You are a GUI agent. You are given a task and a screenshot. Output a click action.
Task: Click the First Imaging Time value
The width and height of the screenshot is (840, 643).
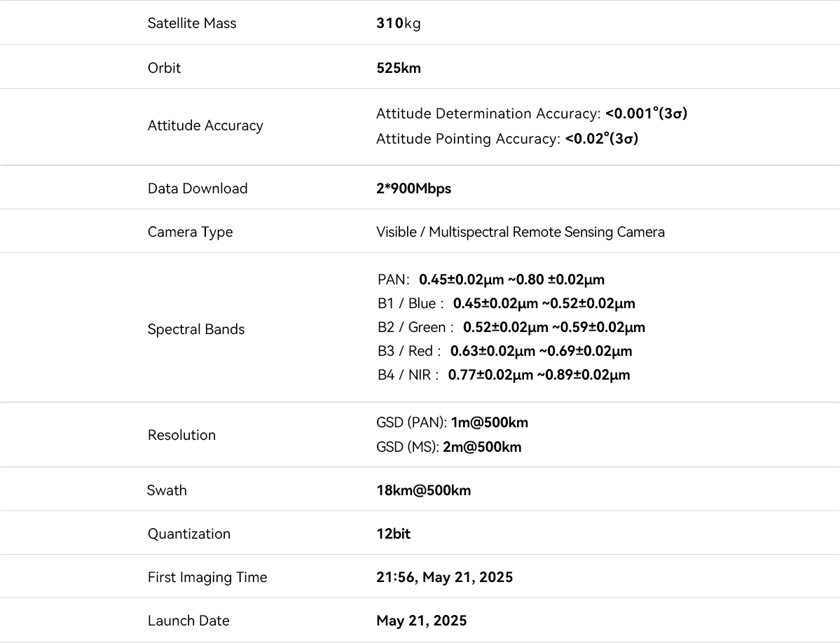click(444, 577)
